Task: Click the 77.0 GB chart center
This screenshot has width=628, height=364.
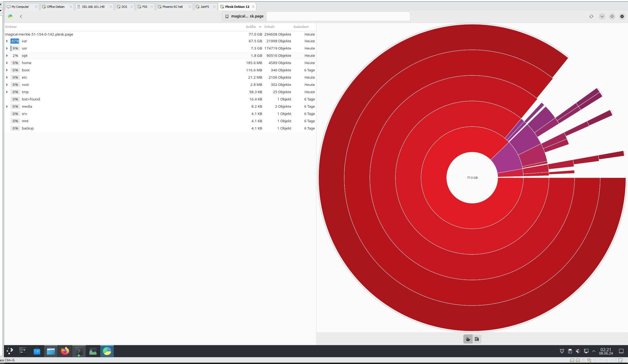Action: (472, 178)
